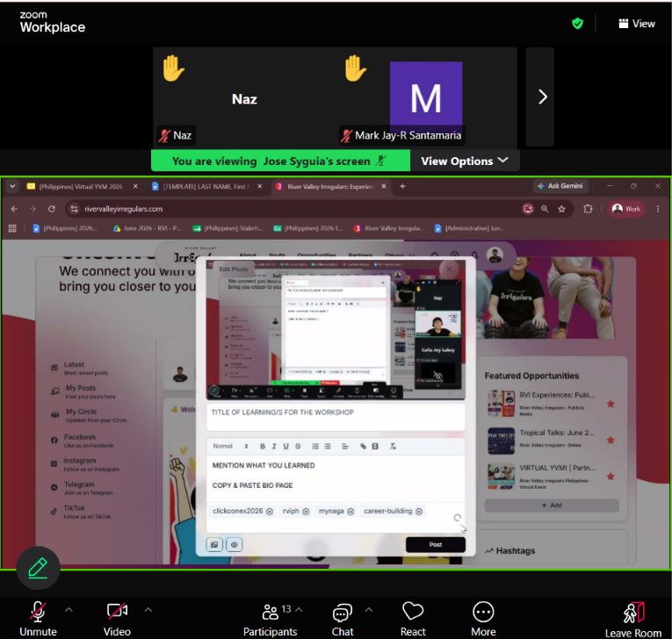The width and height of the screenshot is (672, 639).
Task: Remove the mynaga tag
Action: pyautogui.click(x=350, y=512)
